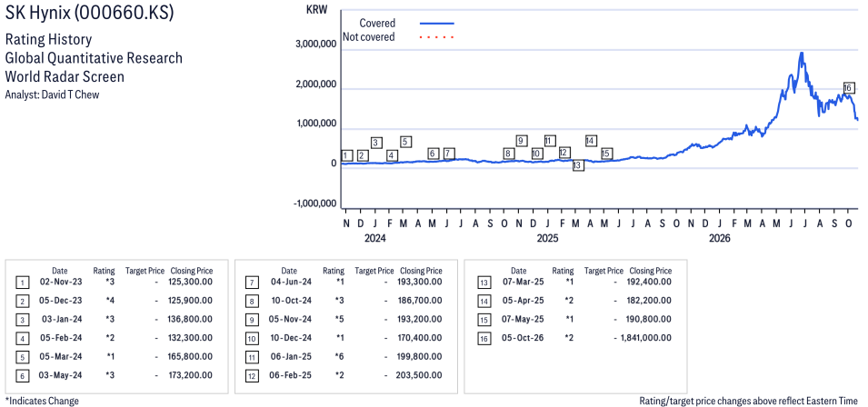Click the Covered legend label

pyautogui.click(x=377, y=24)
